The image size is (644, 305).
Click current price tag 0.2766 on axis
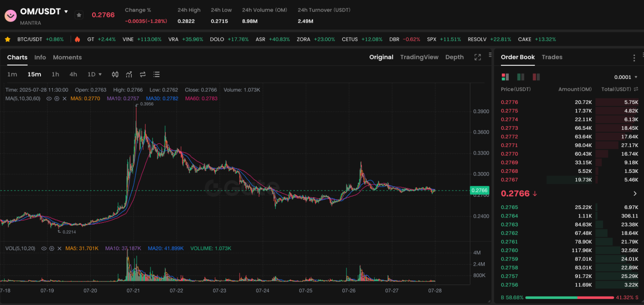[x=479, y=190]
